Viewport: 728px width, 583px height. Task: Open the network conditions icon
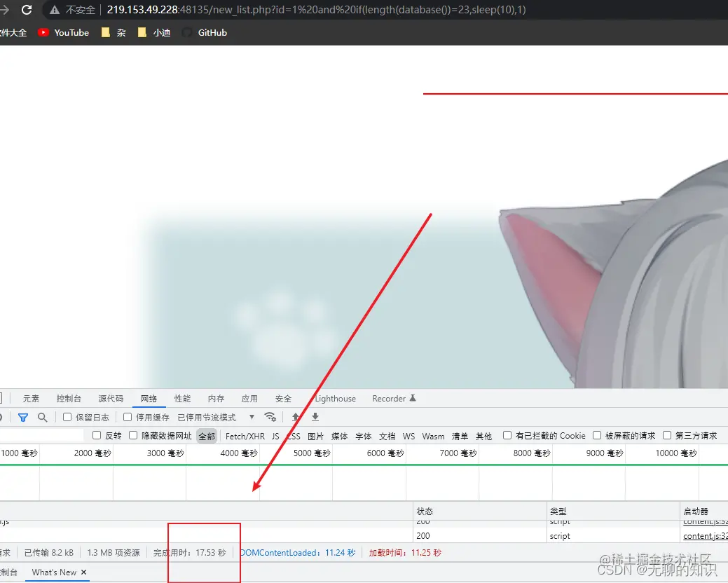(x=270, y=417)
